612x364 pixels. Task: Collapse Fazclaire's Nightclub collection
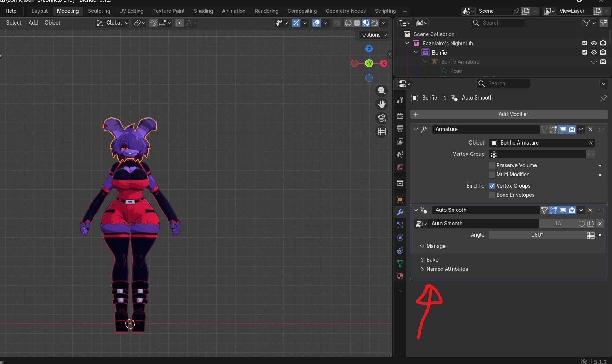click(x=407, y=43)
